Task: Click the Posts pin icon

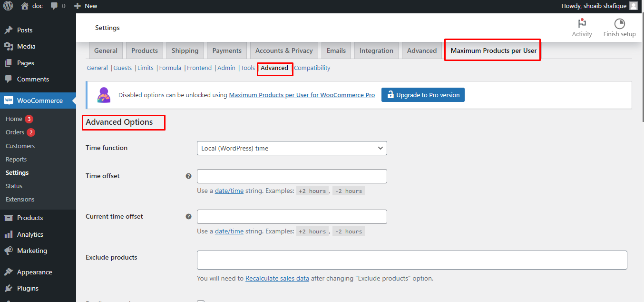Action: pyautogui.click(x=9, y=30)
